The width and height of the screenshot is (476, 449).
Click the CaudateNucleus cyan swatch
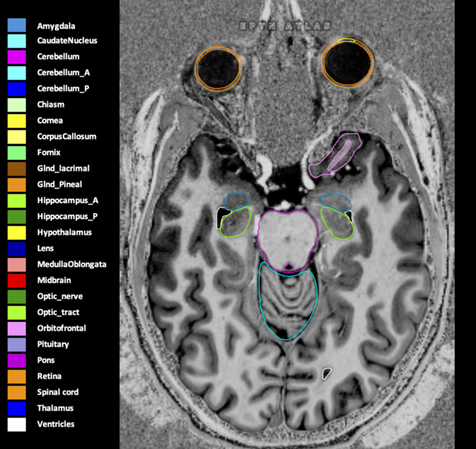click(17, 41)
